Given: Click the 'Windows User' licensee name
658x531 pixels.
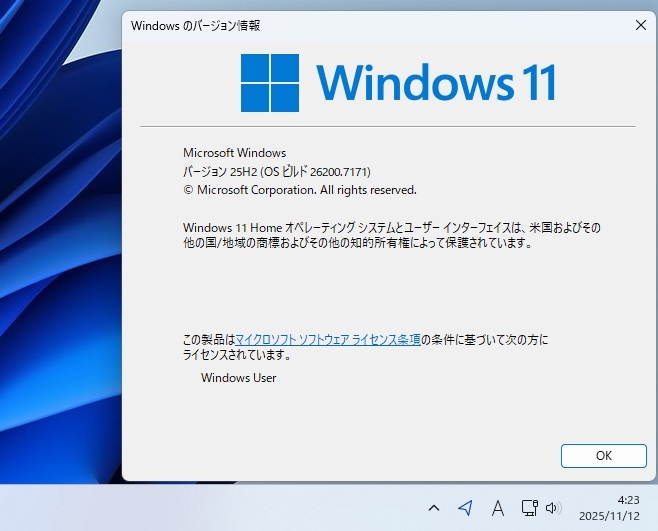Looking at the screenshot, I should pos(238,378).
